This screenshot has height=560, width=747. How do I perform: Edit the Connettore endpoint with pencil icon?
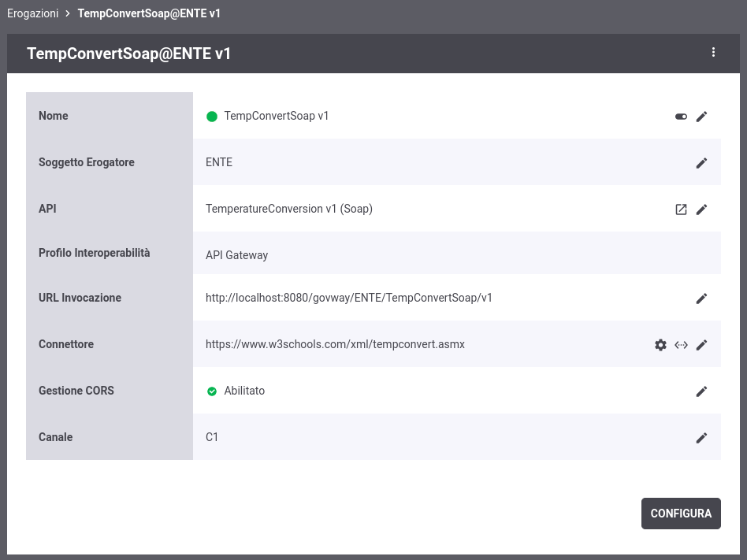point(701,345)
